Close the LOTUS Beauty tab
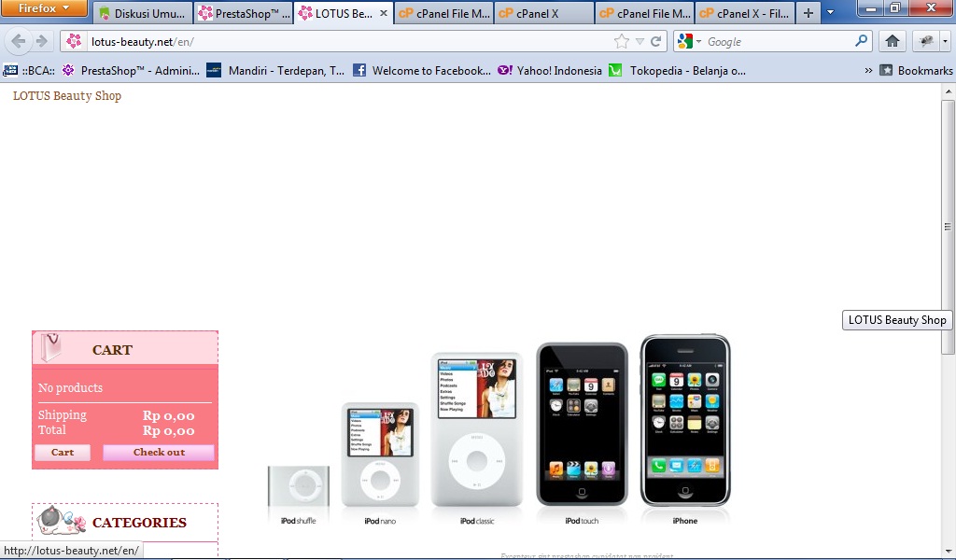Viewport: 956px width, 560px height. (x=384, y=13)
